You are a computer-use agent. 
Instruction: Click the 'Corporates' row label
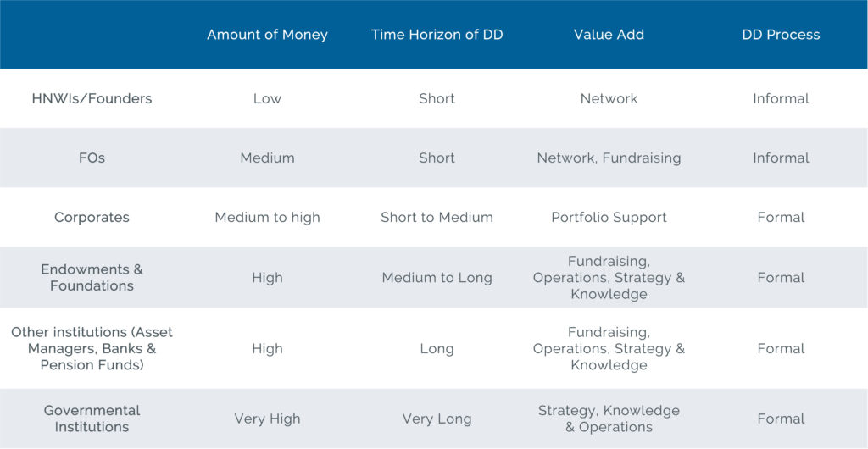point(92,218)
